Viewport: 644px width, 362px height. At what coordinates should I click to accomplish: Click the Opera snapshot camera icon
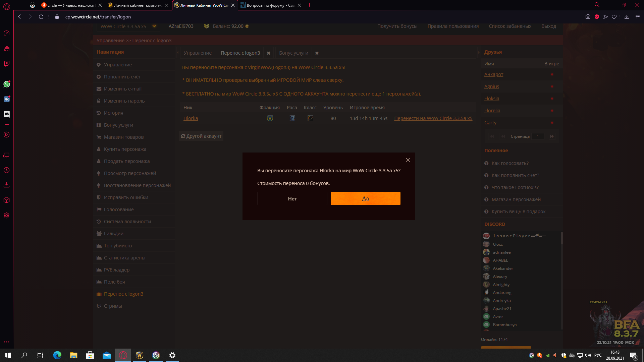(x=588, y=17)
